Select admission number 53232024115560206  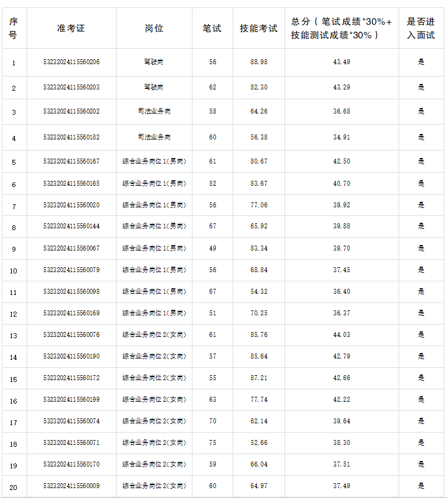pyautogui.click(x=71, y=62)
